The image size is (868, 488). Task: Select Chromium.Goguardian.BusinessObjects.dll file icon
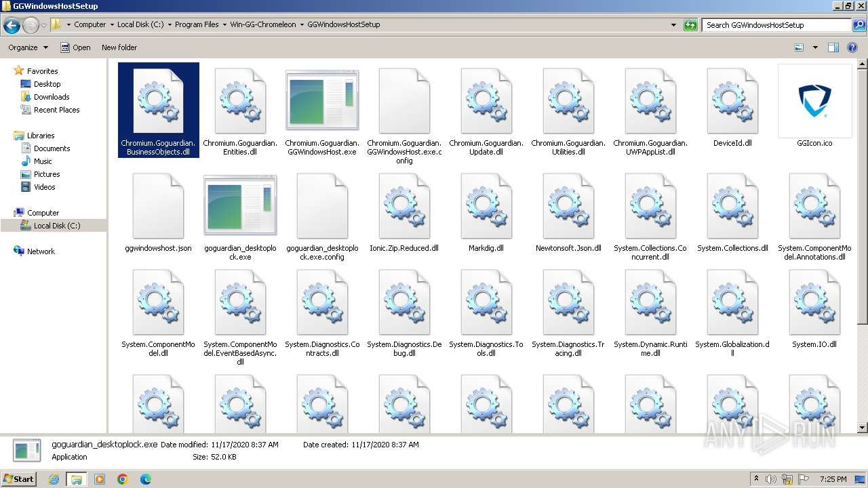[158, 101]
